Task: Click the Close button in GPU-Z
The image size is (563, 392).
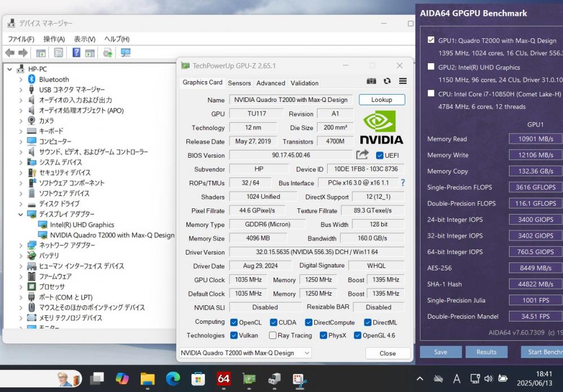Action: click(388, 353)
